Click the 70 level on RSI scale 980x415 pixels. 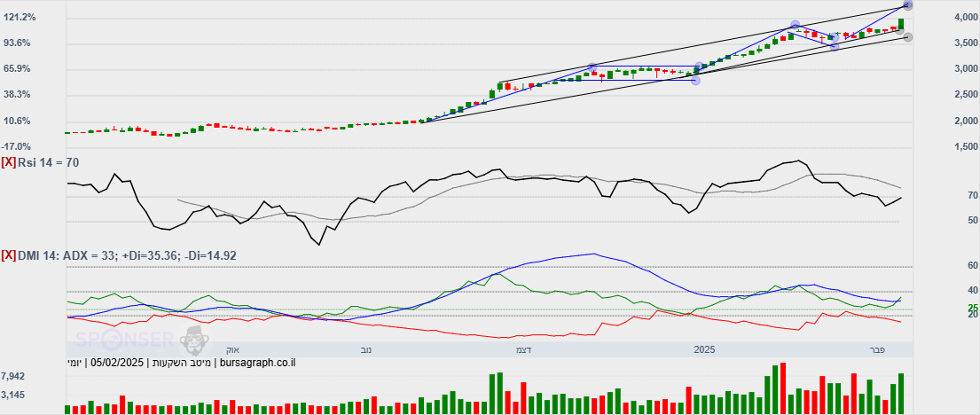[x=973, y=196]
